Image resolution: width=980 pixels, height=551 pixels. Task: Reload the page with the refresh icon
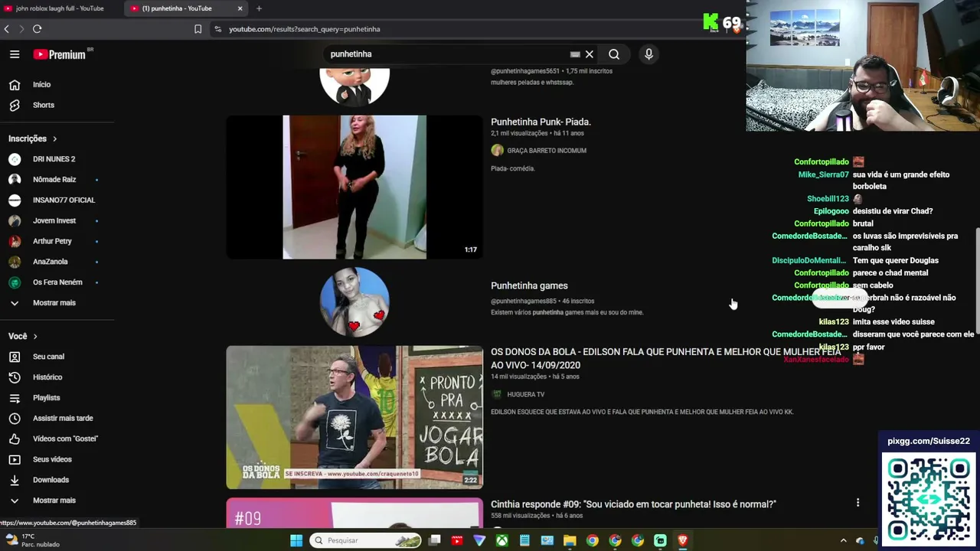(x=37, y=29)
